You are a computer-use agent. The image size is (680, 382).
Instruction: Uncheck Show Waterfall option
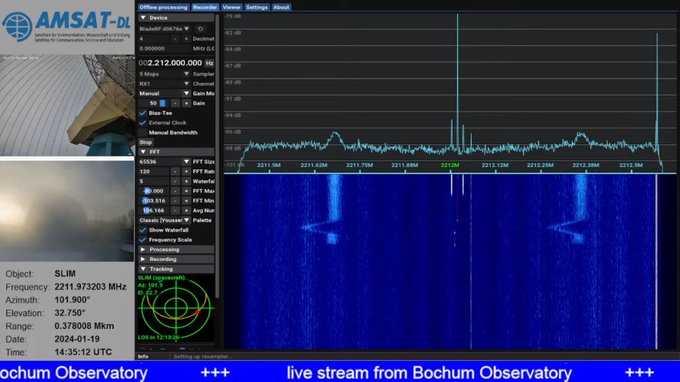tap(143, 230)
